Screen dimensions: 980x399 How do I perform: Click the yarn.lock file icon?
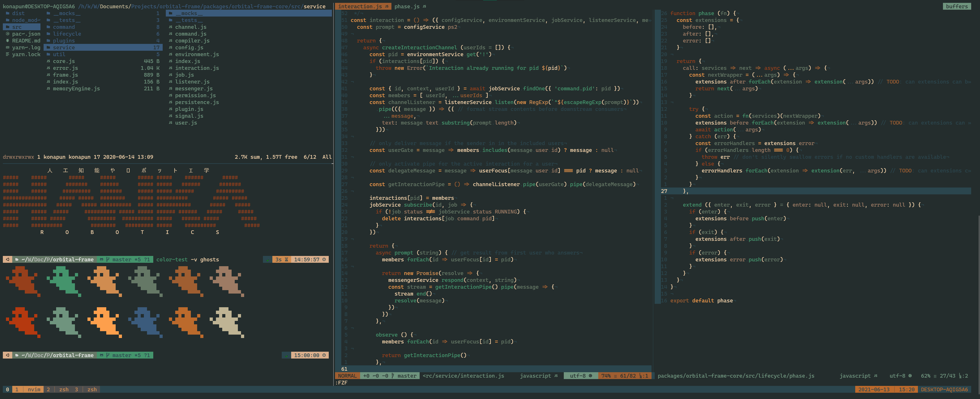(8, 54)
